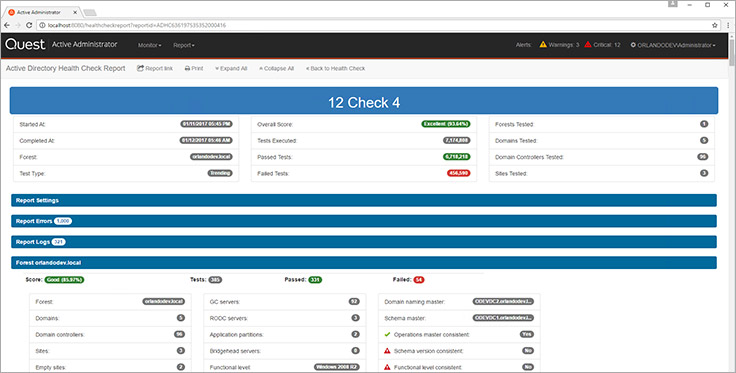Open the Report dropdown menu
736x373 pixels.
[184, 45]
